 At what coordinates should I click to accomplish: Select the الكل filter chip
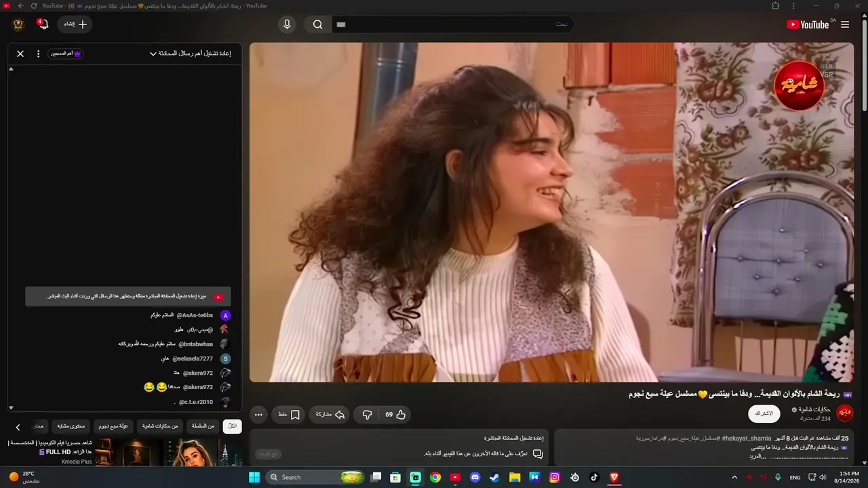pyautogui.click(x=232, y=426)
